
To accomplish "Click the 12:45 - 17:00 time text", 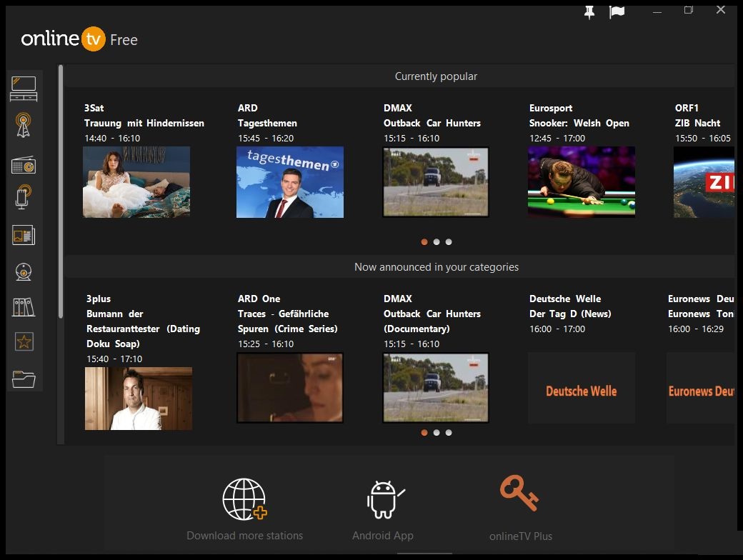I will pos(557,139).
